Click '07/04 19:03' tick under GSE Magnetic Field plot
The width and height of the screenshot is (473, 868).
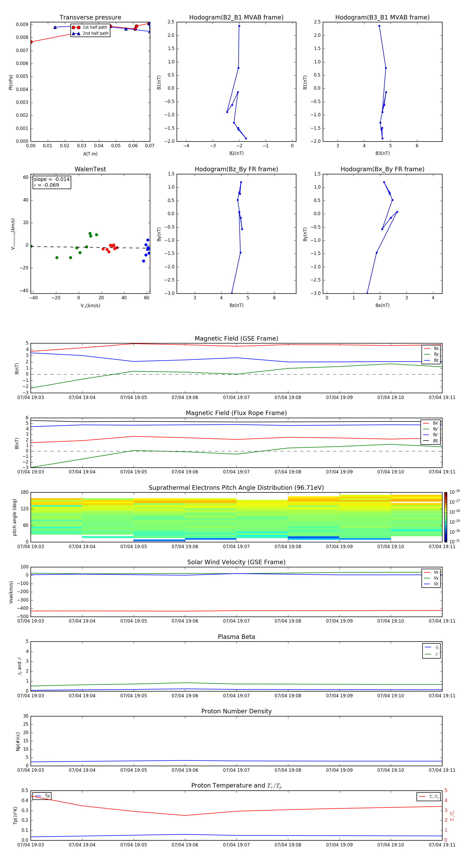click(31, 398)
